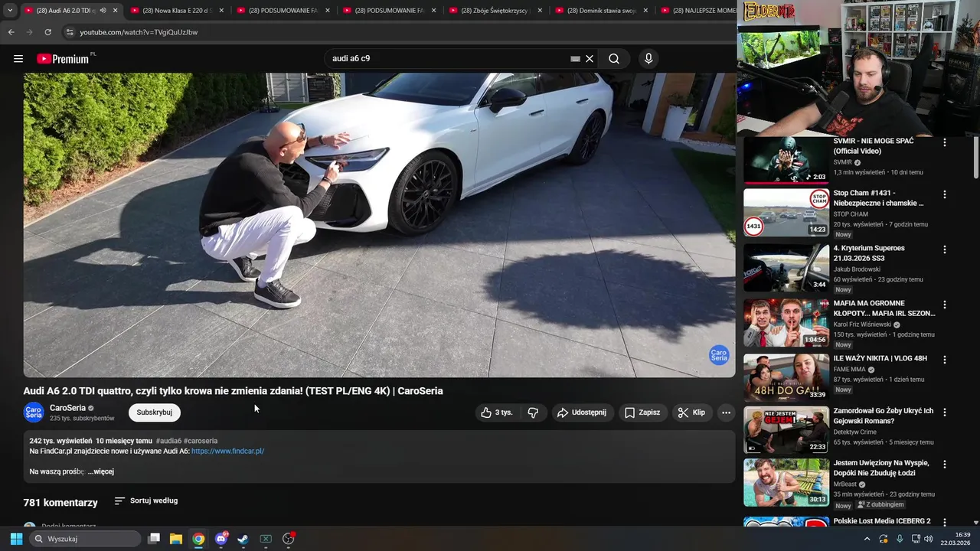Click the recommendations sidebar scrollbar

pos(975,159)
